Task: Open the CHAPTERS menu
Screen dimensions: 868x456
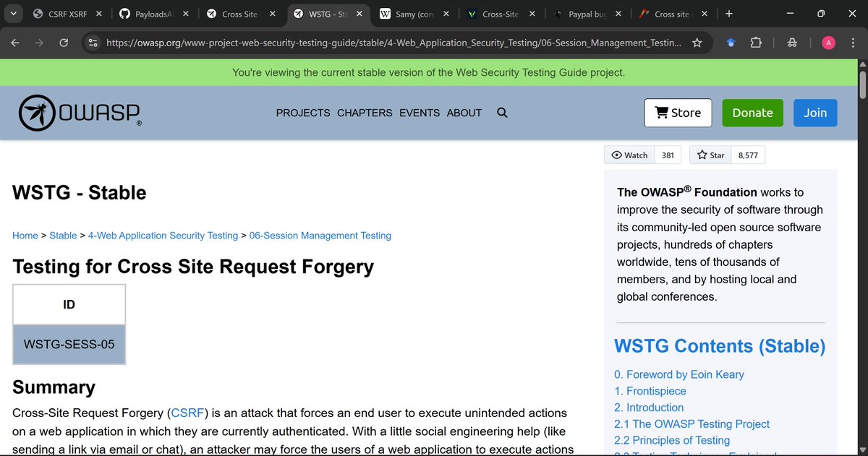Action: point(365,113)
